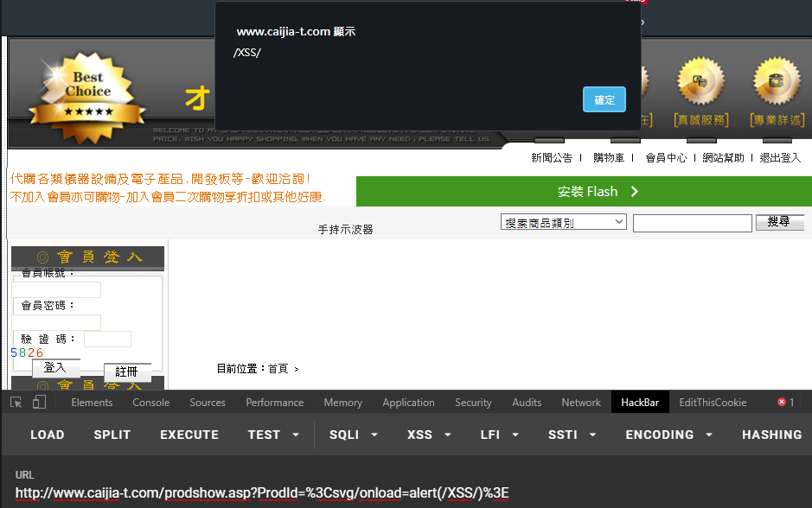Click the [真誠服務] text link
The width and height of the screenshot is (812, 508).
pyautogui.click(x=701, y=120)
